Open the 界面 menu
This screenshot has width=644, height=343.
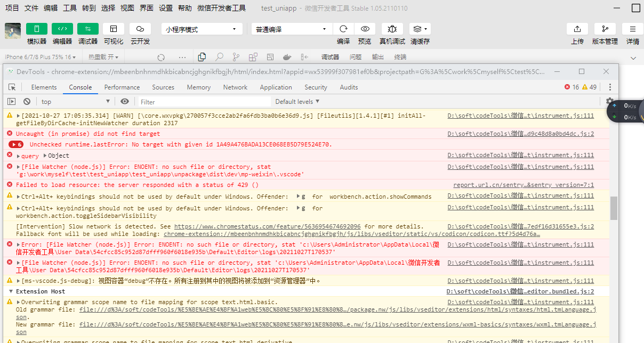point(147,8)
